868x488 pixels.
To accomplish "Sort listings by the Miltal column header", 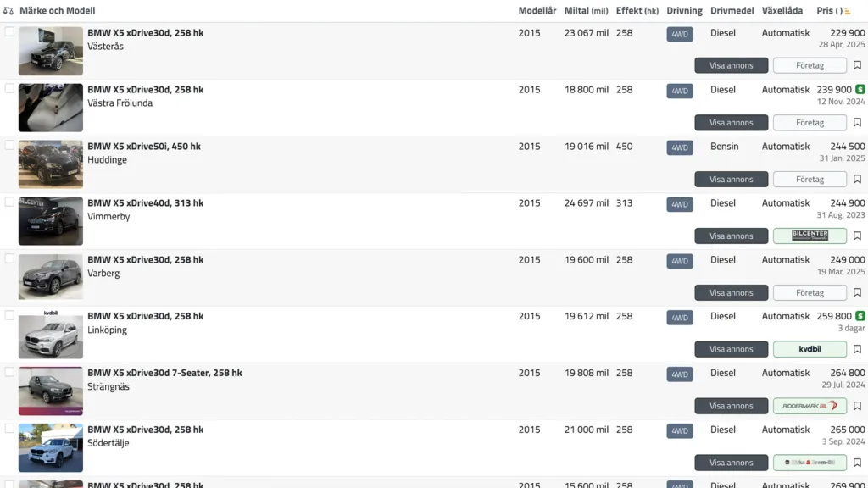I will 586,10.
